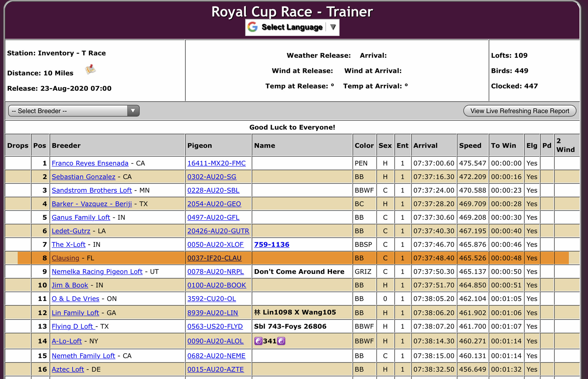Open pigeon 8939-AU20-LIN link
This screenshot has height=379, width=588.
(212, 313)
